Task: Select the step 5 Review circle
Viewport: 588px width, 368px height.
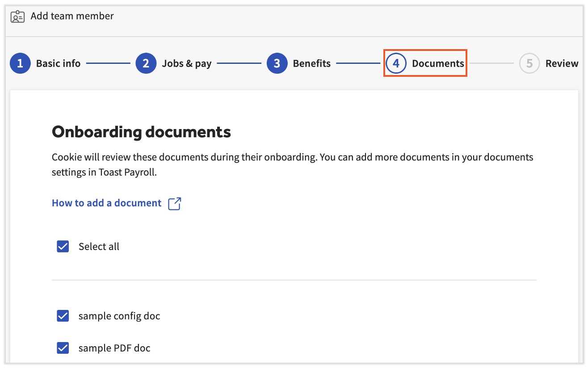Action: click(529, 63)
